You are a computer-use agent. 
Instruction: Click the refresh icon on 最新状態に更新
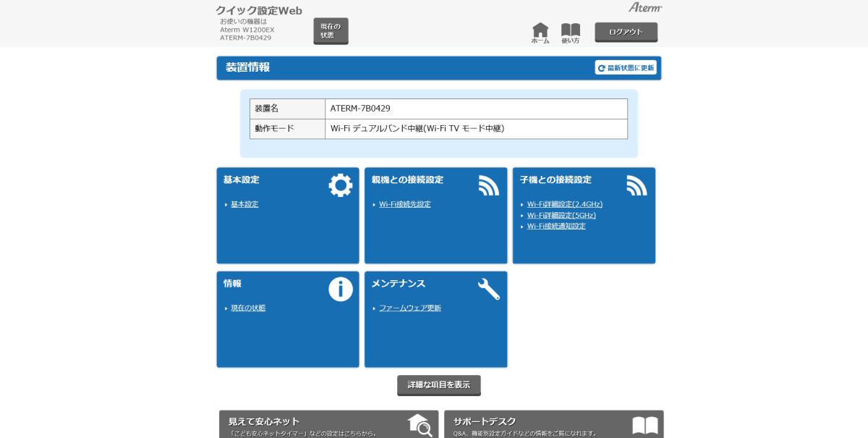[x=600, y=67]
